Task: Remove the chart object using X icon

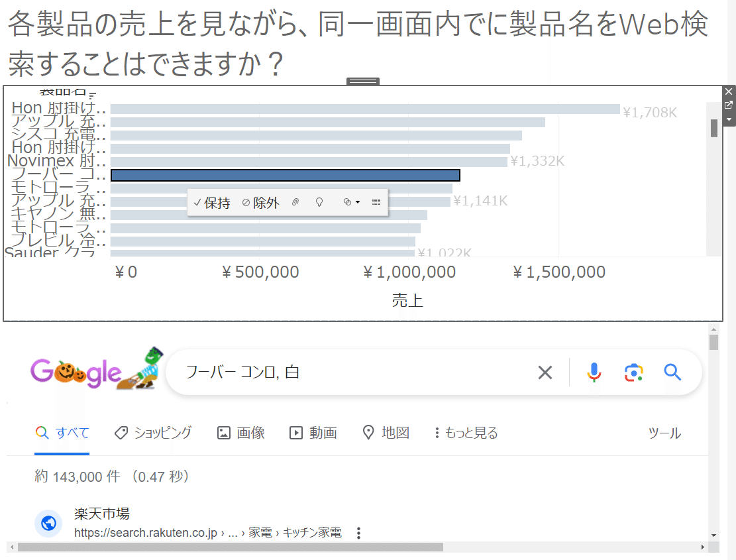Action: 729,91
